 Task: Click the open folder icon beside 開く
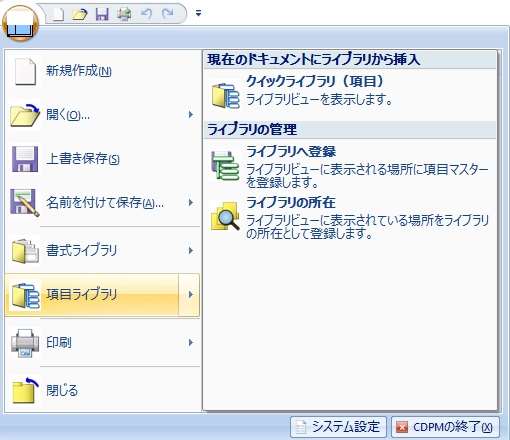coord(25,115)
